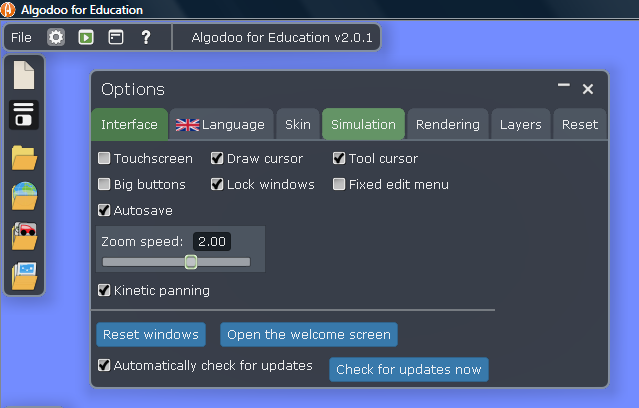
Task: Click Check for updates now button
Action: 409,370
